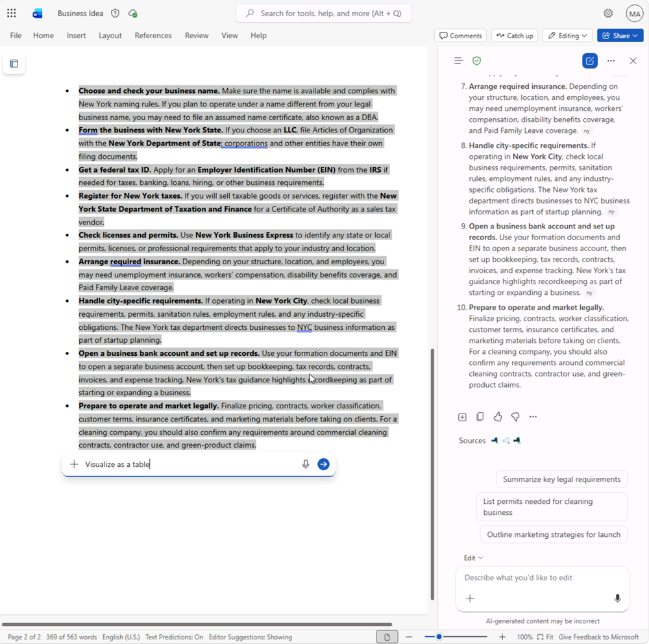The width and height of the screenshot is (649, 644).
Task: Toggle Text Predictions: On status
Action: point(174,637)
